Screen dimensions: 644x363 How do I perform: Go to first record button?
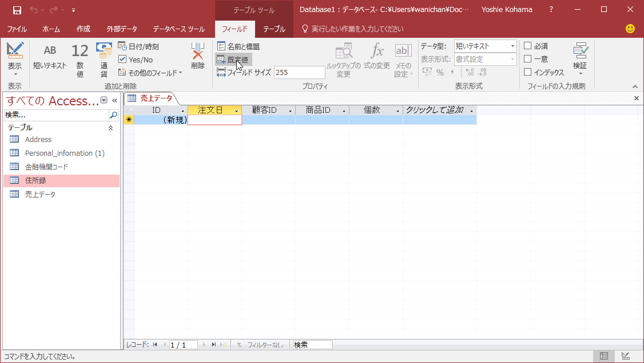click(155, 345)
